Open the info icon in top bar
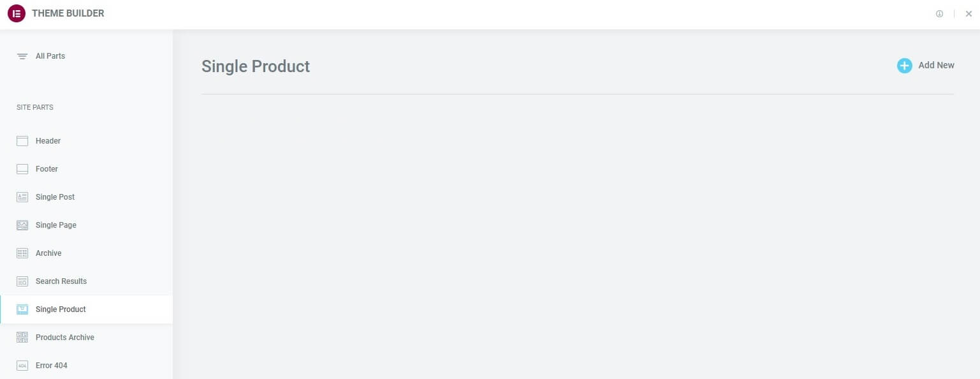The image size is (980, 379). point(939,14)
